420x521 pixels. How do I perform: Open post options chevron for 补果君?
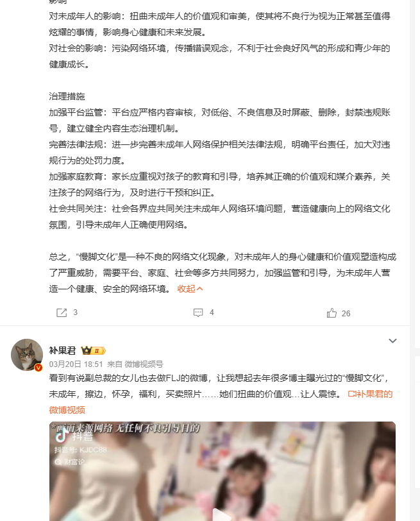pos(393,341)
